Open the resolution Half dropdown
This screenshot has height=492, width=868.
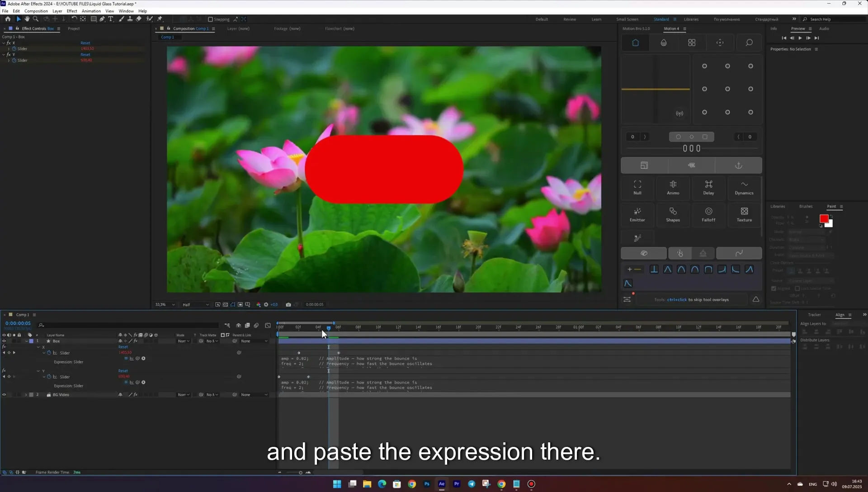[196, 304]
